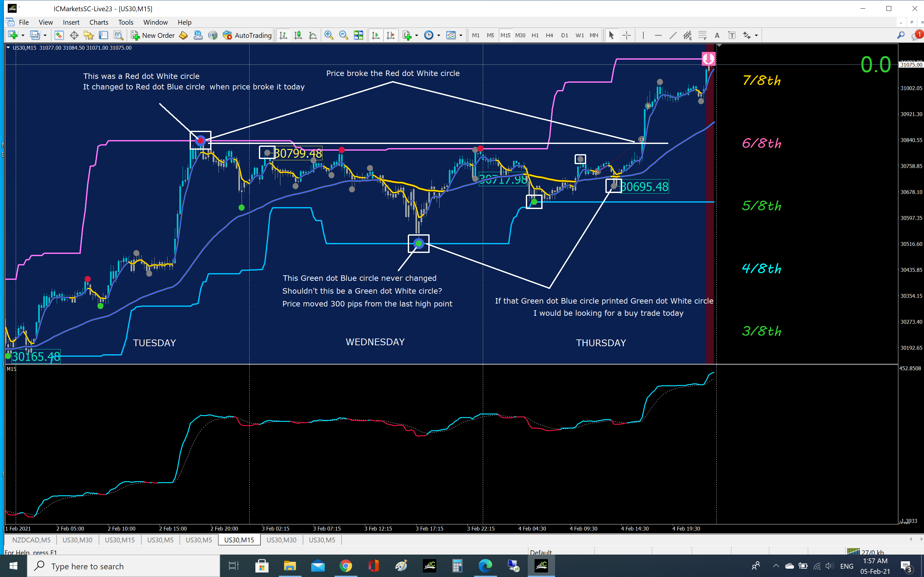The image size is (924, 577).
Task: Click the Tile Windows icon
Action: tap(358, 35)
